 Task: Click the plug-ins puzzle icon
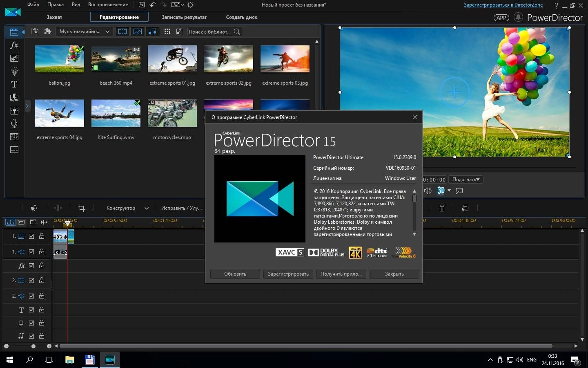point(48,31)
